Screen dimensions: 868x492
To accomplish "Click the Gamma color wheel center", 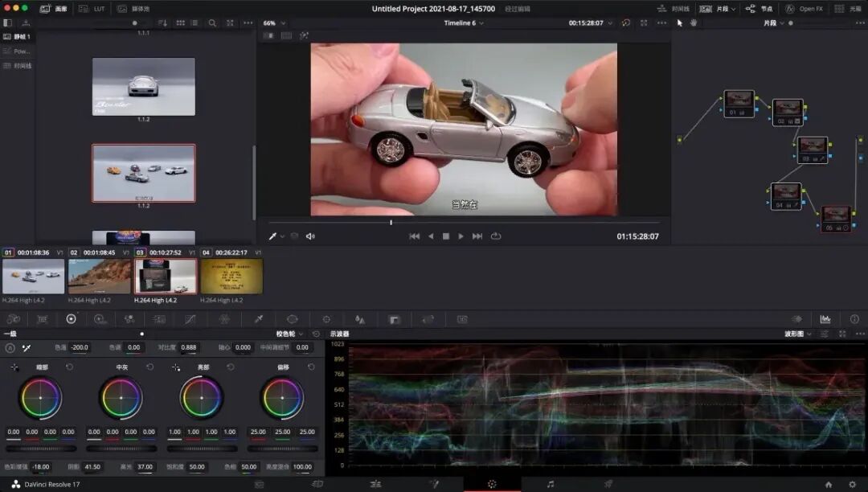I will pyautogui.click(x=121, y=397).
